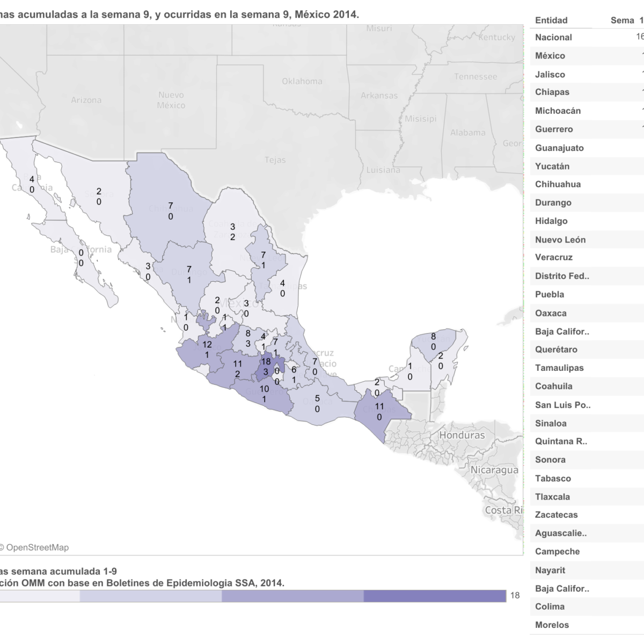Select the Distrito Fed.. row

click(562, 276)
